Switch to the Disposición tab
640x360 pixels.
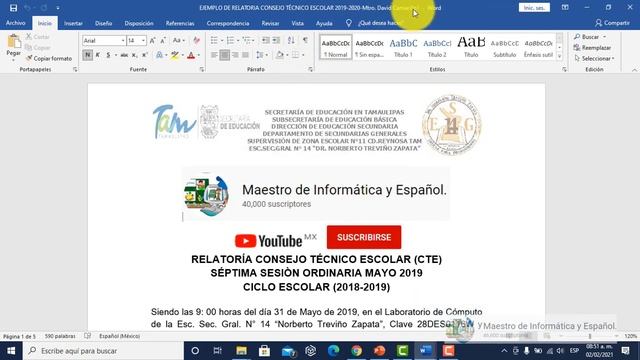(x=139, y=23)
